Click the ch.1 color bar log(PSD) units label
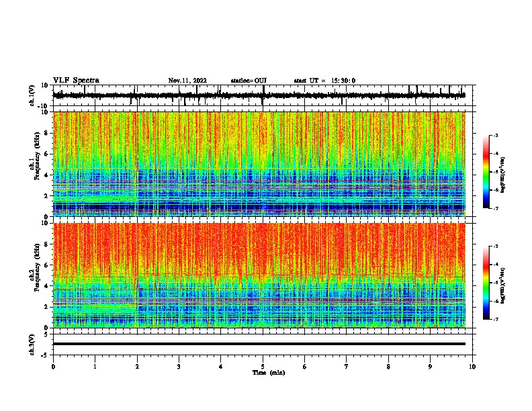The height and width of the screenshot is (411, 532). coord(503,175)
